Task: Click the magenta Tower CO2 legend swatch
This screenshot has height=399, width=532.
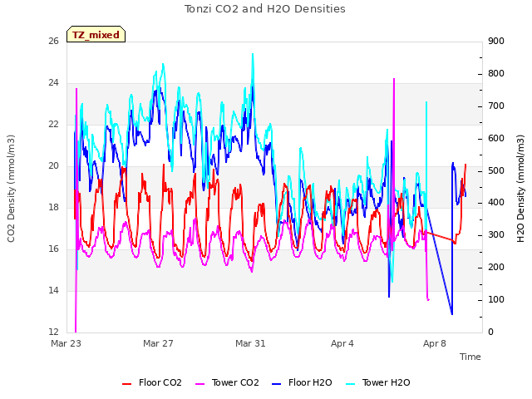Action: 200,384
